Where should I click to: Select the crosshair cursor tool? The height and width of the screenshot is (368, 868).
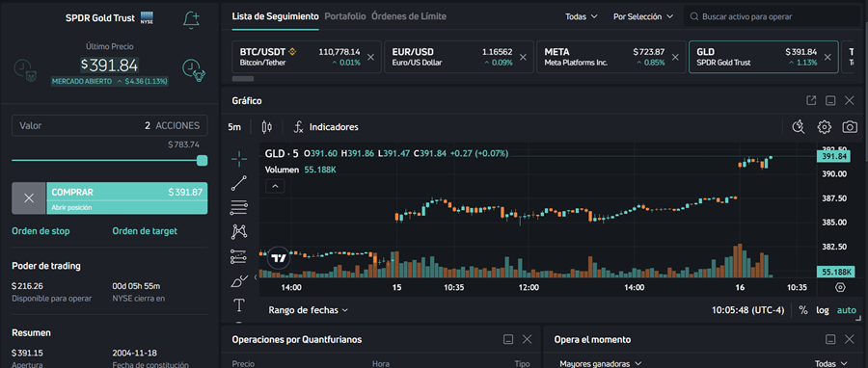[x=239, y=160]
